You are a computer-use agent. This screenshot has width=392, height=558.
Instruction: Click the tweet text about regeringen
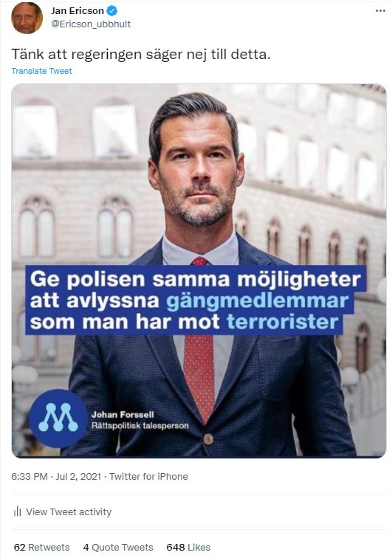coord(141,55)
